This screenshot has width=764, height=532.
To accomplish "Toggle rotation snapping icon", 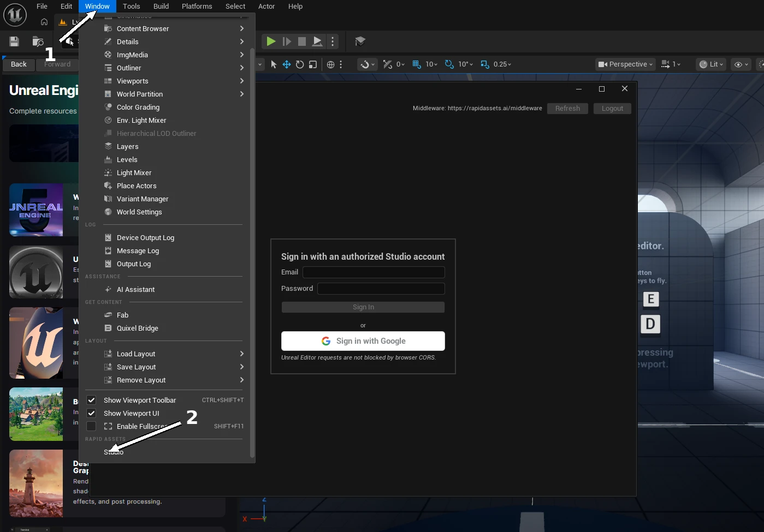I will tap(449, 64).
